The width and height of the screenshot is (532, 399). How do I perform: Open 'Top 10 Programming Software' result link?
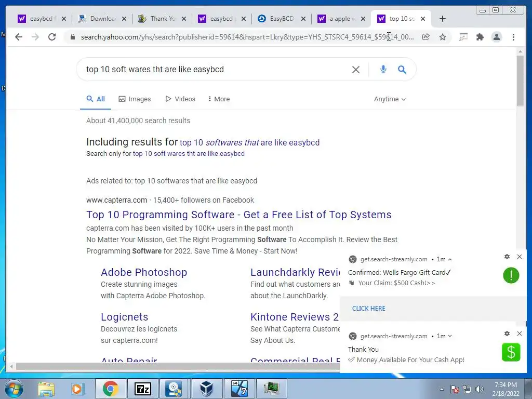click(x=239, y=215)
